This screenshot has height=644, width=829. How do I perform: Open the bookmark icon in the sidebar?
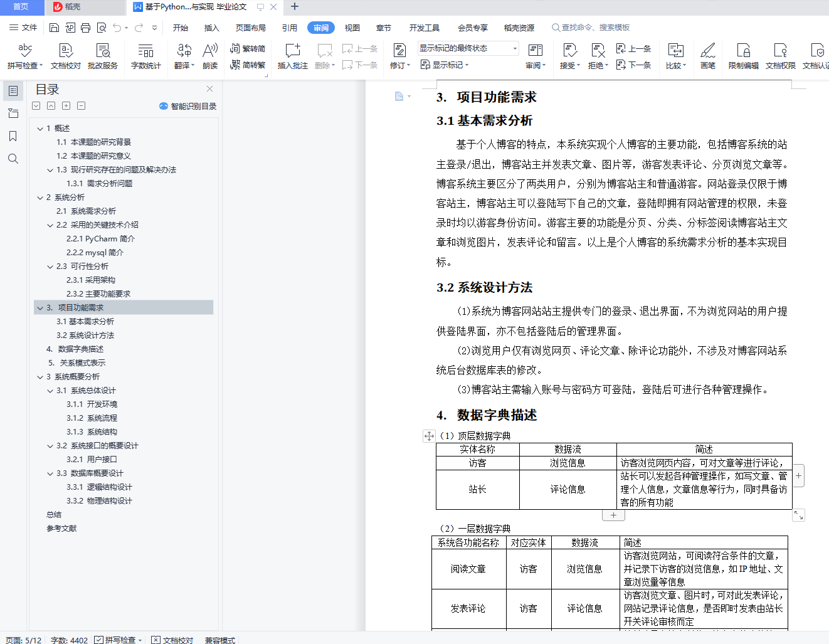(x=13, y=136)
